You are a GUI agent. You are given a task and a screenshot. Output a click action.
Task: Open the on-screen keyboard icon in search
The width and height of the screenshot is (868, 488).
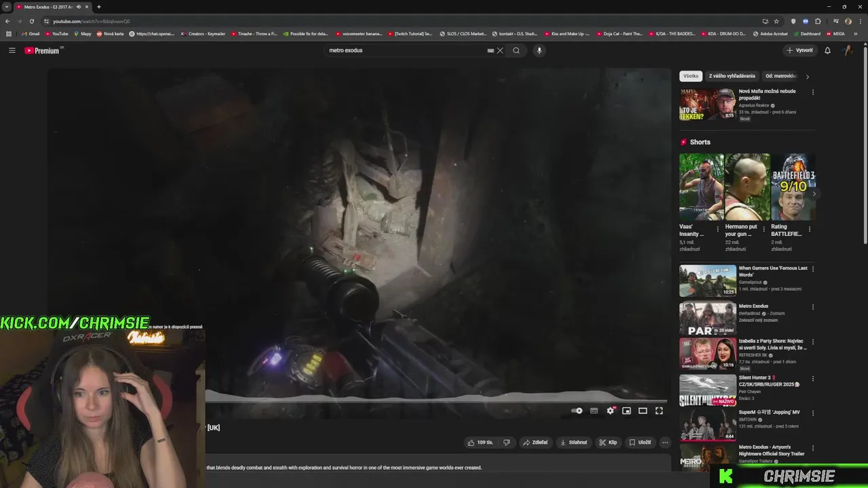tap(490, 50)
